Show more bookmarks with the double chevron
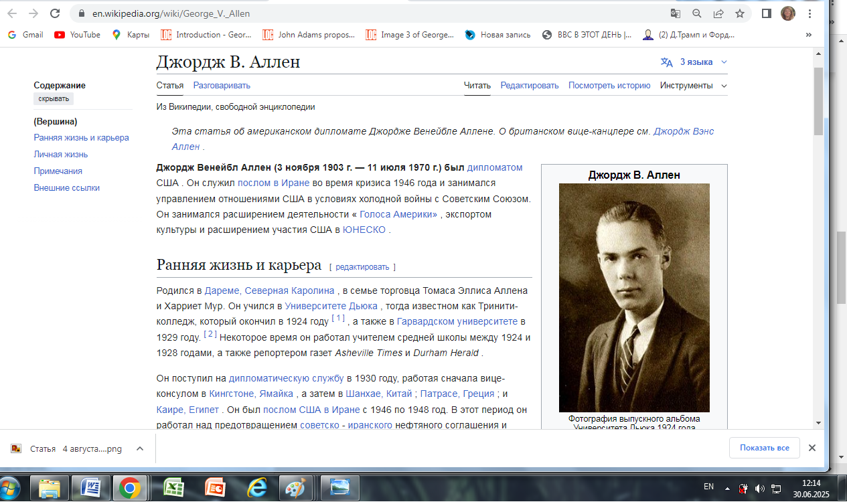The width and height of the screenshot is (847, 504). coord(809,35)
